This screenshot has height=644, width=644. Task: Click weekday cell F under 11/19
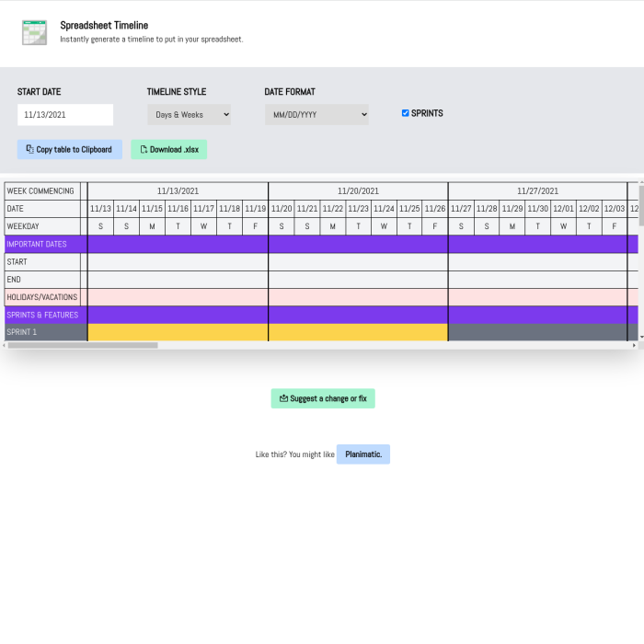coord(255,226)
